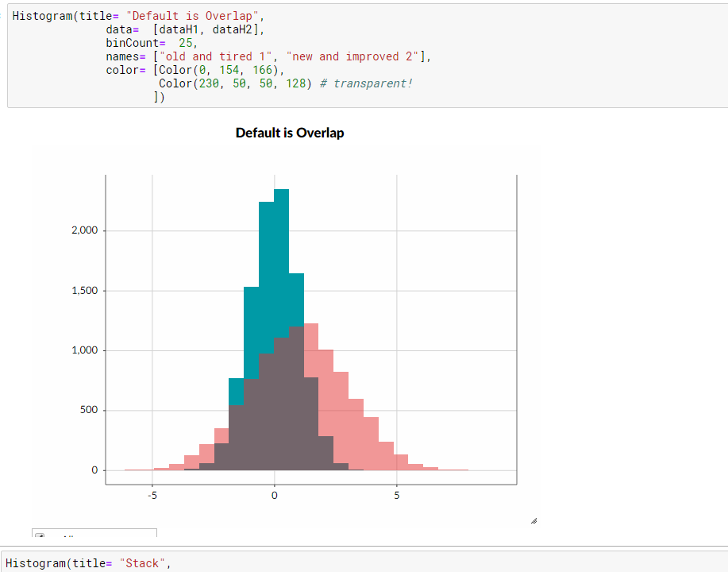The height and width of the screenshot is (572, 728).
Task: Click the "# transparent!" comment
Action: point(366,83)
